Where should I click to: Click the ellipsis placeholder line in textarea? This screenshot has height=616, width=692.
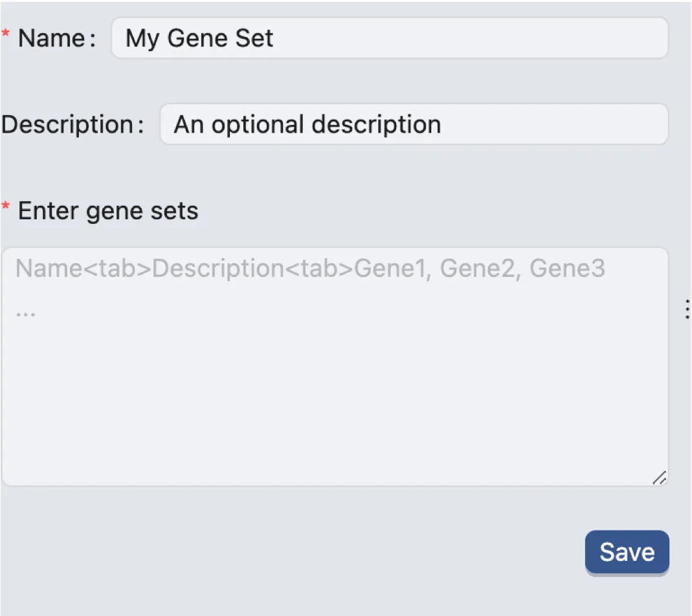(x=26, y=313)
